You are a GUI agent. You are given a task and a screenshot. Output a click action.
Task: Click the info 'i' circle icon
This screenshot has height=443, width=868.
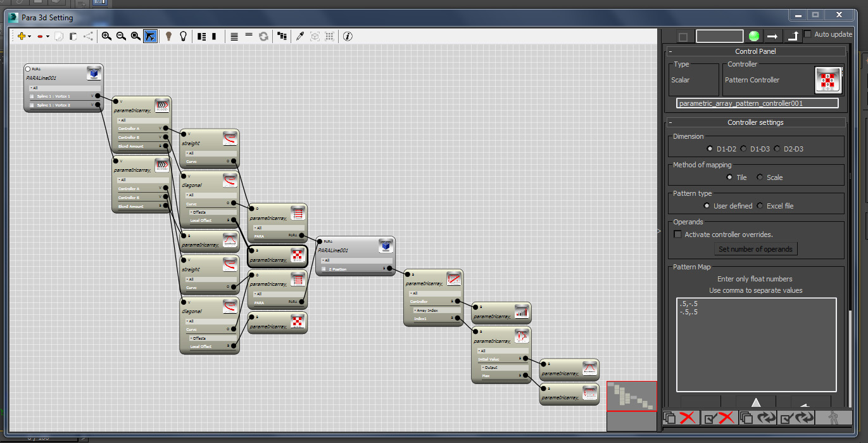(x=348, y=37)
